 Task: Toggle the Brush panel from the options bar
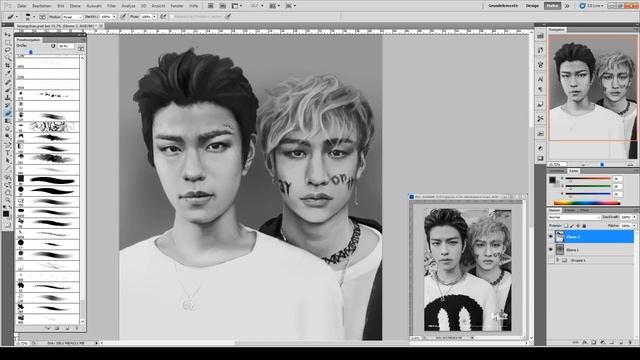[x=42, y=17]
